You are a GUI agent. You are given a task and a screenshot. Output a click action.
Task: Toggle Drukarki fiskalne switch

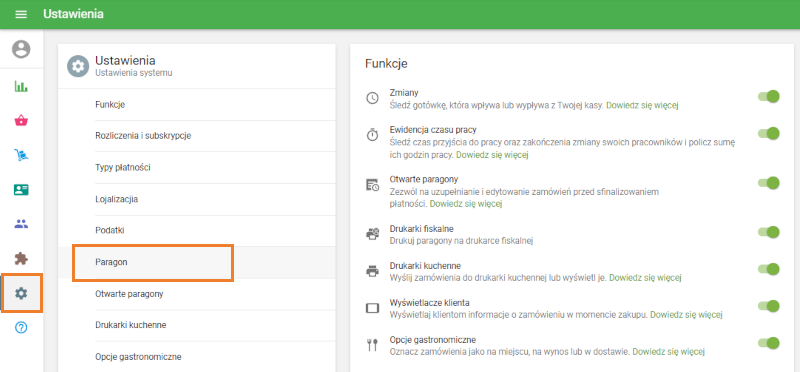click(769, 232)
